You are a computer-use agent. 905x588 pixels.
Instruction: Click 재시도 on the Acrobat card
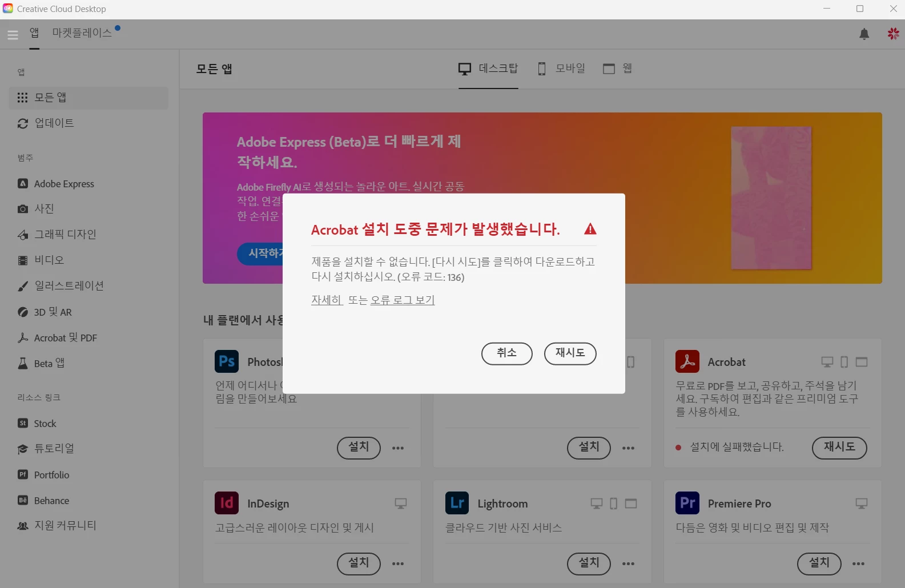pyautogui.click(x=839, y=448)
